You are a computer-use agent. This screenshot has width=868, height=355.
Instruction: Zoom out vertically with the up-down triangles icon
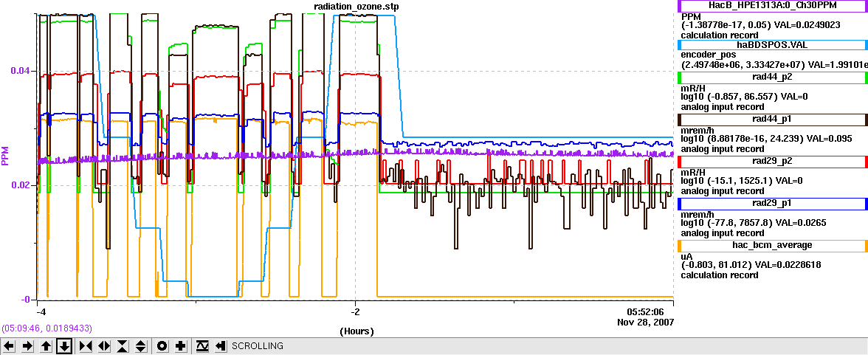[x=141, y=346]
